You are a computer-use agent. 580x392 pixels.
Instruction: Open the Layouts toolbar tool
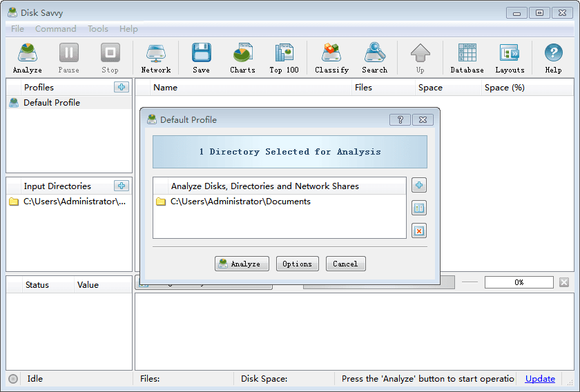point(510,58)
